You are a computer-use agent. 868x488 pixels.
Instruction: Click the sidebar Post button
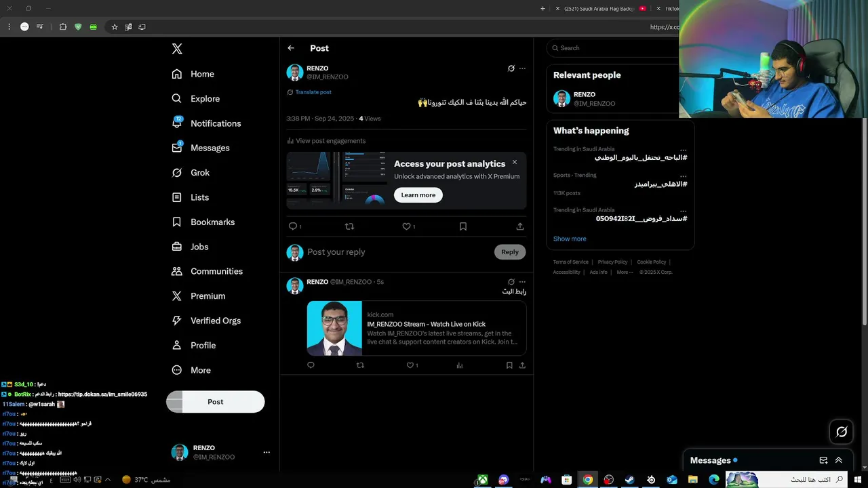pos(216,402)
